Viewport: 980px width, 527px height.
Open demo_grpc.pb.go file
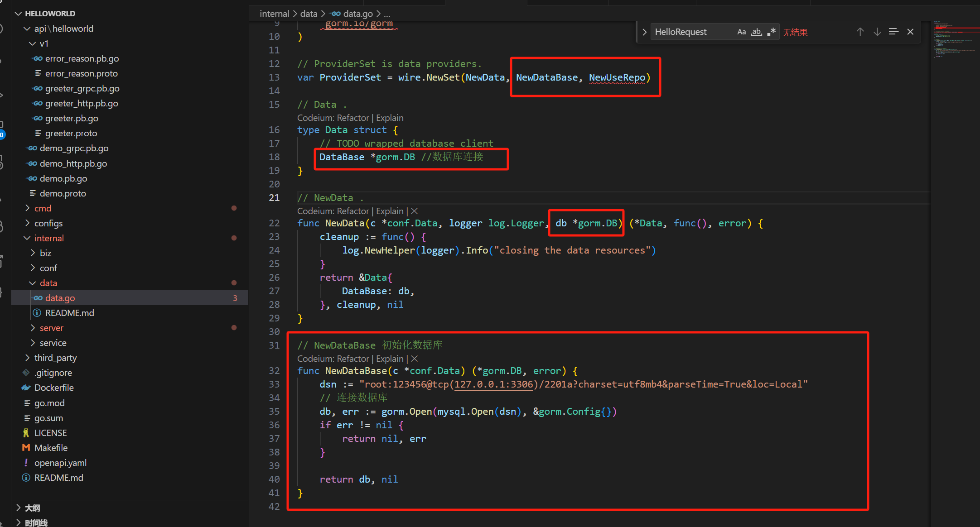(x=74, y=148)
